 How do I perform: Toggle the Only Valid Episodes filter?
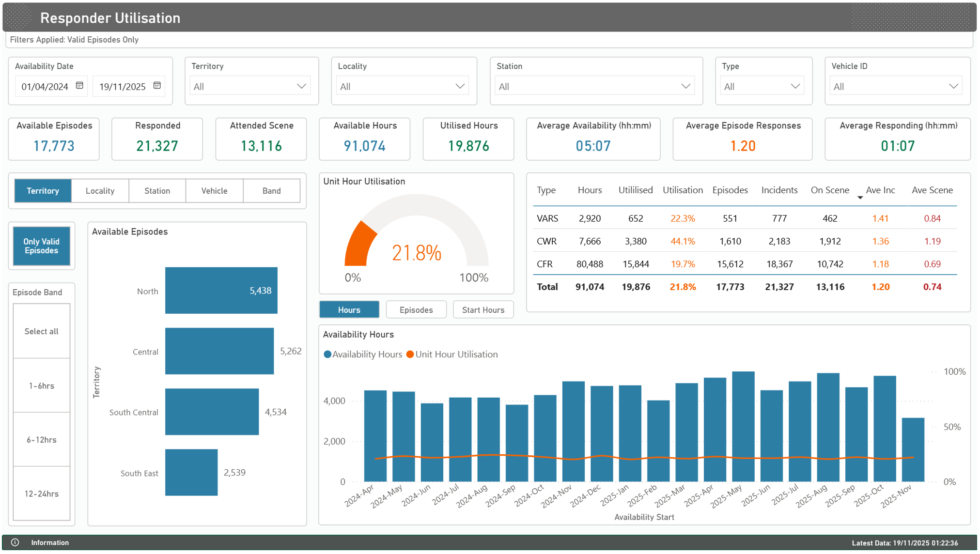tap(41, 246)
